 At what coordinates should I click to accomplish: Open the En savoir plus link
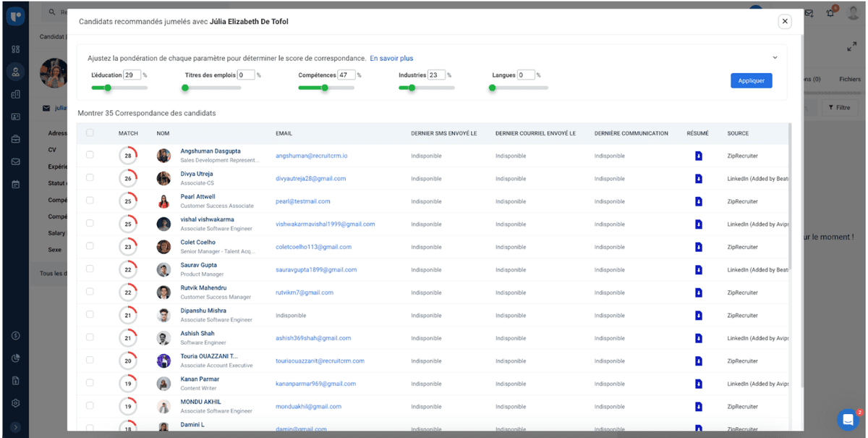(391, 58)
